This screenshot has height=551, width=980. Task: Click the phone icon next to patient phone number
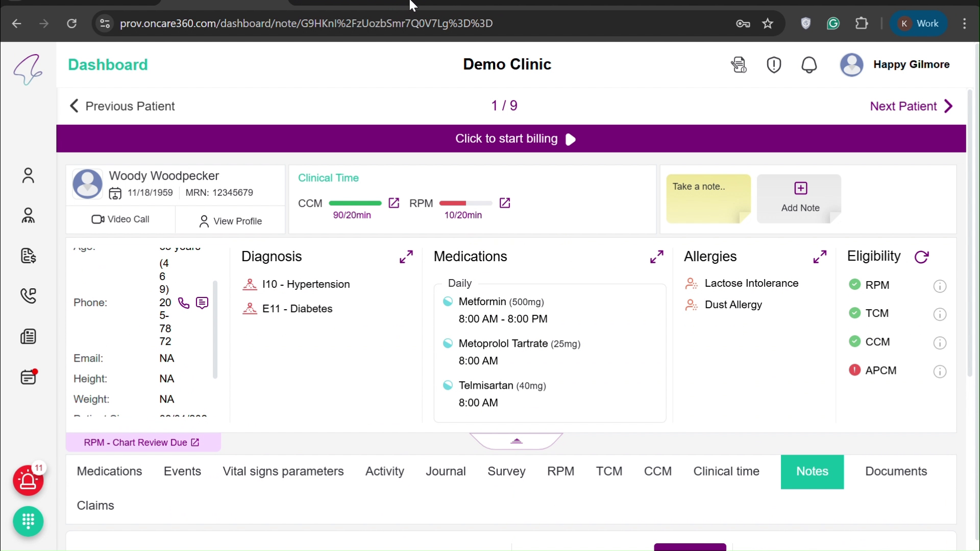point(184,303)
